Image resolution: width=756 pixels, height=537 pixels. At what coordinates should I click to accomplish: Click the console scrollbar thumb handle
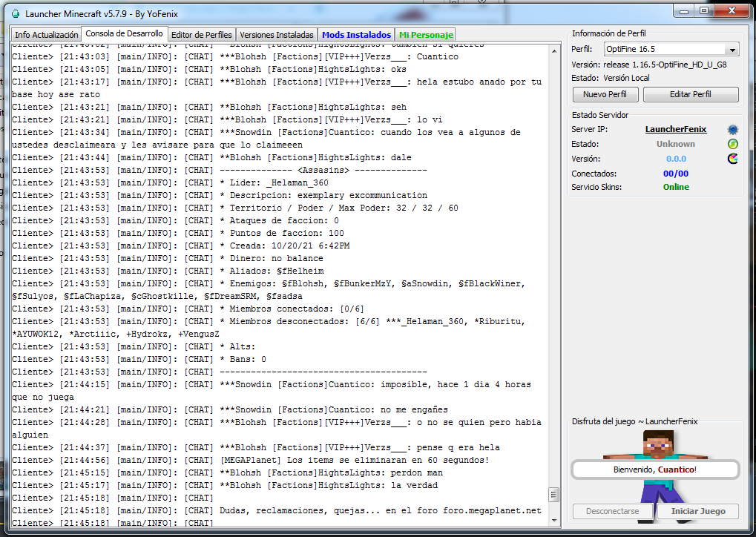[x=553, y=495]
